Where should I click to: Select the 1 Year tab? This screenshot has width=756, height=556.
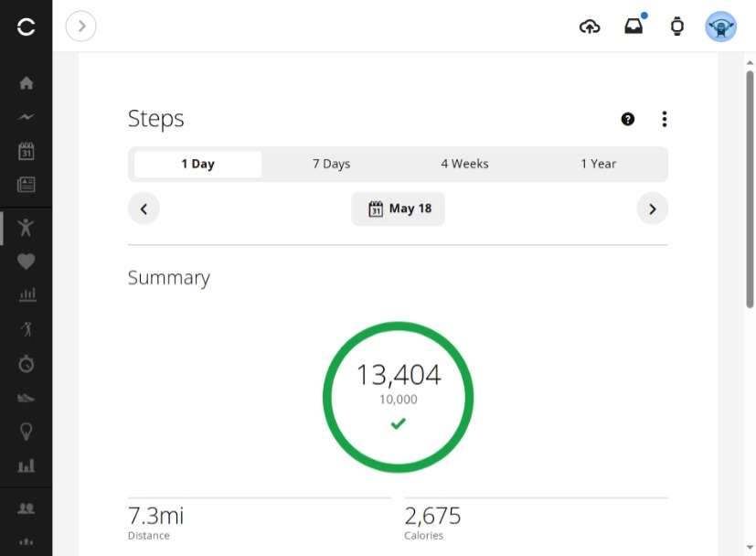[x=599, y=164]
